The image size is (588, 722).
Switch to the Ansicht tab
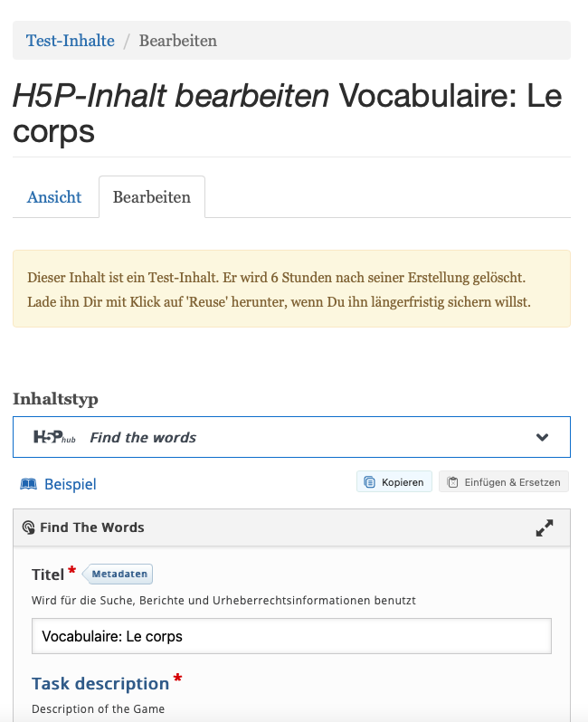(54, 197)
